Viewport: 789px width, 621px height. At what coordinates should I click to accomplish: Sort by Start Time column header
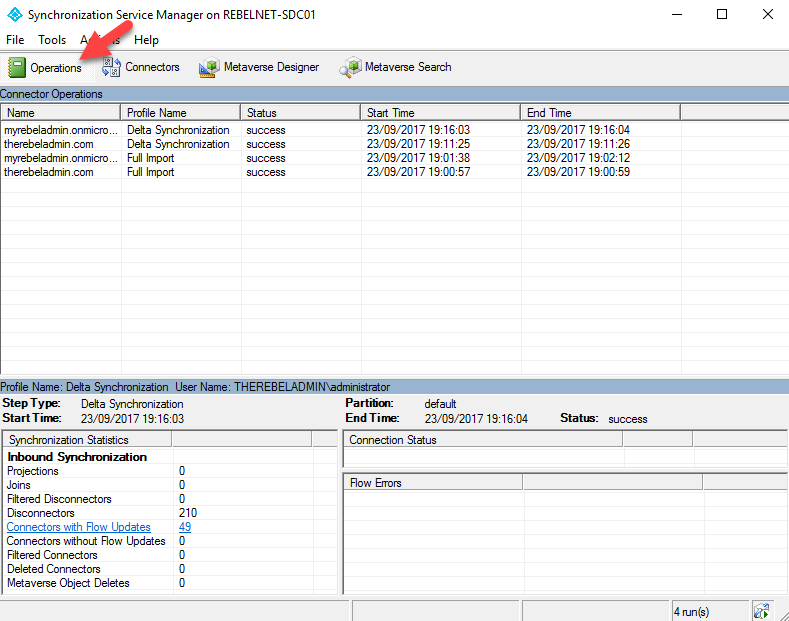[x=440, y=113]
